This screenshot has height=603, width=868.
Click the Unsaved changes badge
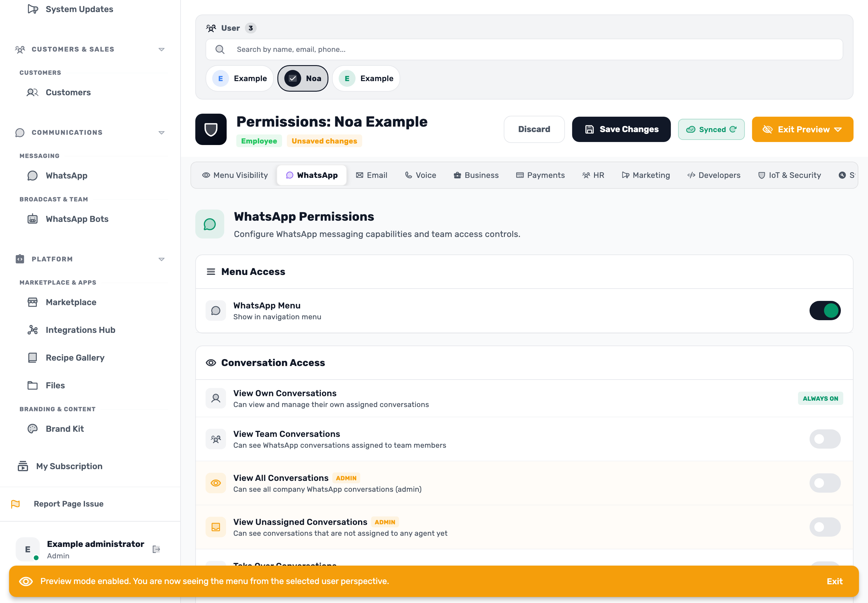point(324,141)
